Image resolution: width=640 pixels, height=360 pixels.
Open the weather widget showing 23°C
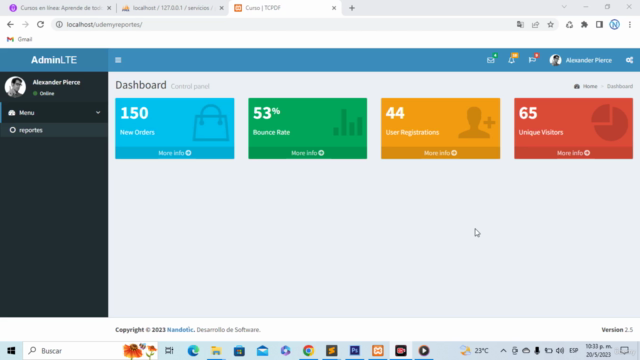point(474,351)
